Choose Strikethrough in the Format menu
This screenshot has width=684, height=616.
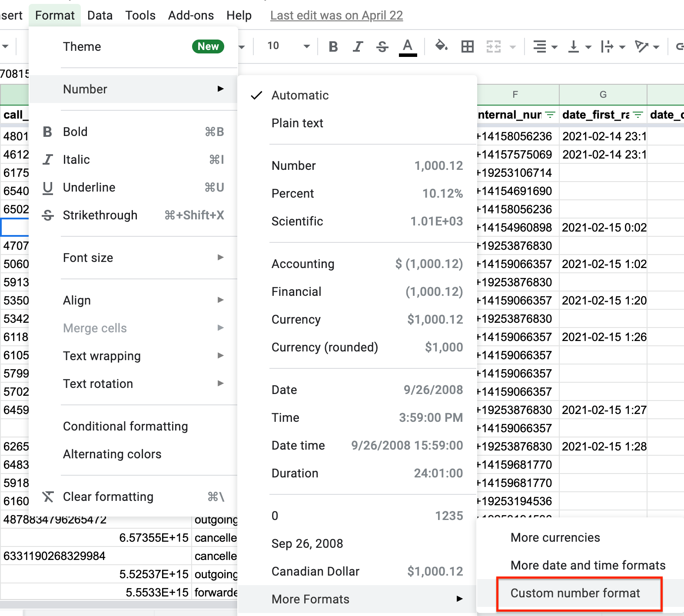point(133,215)
